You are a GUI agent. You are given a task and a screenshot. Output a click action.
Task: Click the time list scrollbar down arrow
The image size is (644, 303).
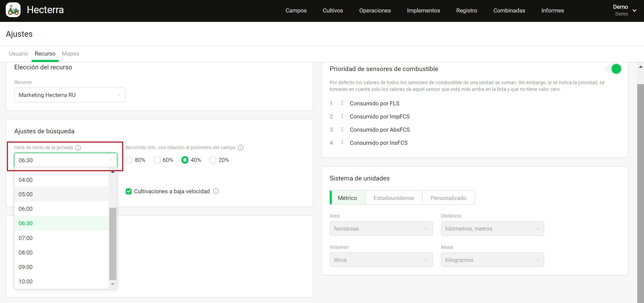tap(113, 284)
